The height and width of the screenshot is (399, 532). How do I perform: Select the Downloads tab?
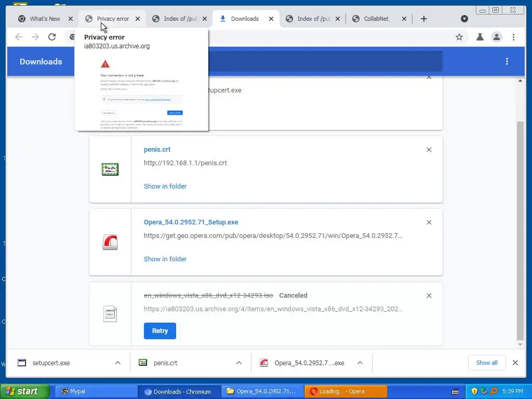(x=245, y=19)
